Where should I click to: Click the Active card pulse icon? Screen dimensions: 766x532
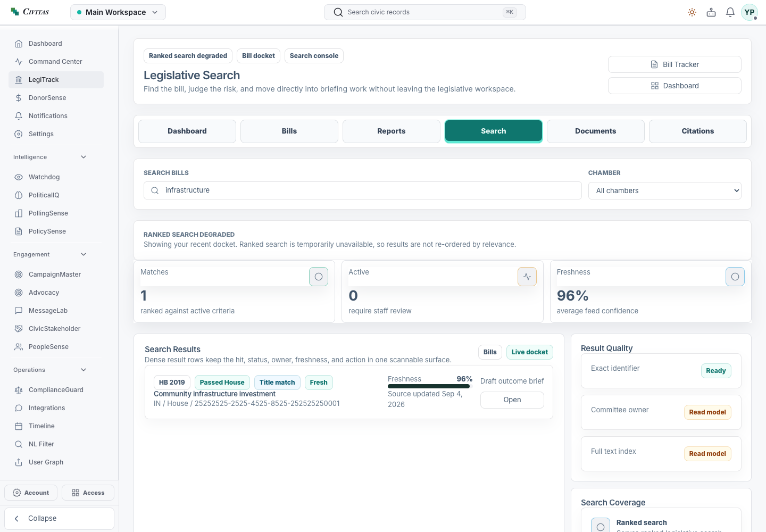pos(527,277)
